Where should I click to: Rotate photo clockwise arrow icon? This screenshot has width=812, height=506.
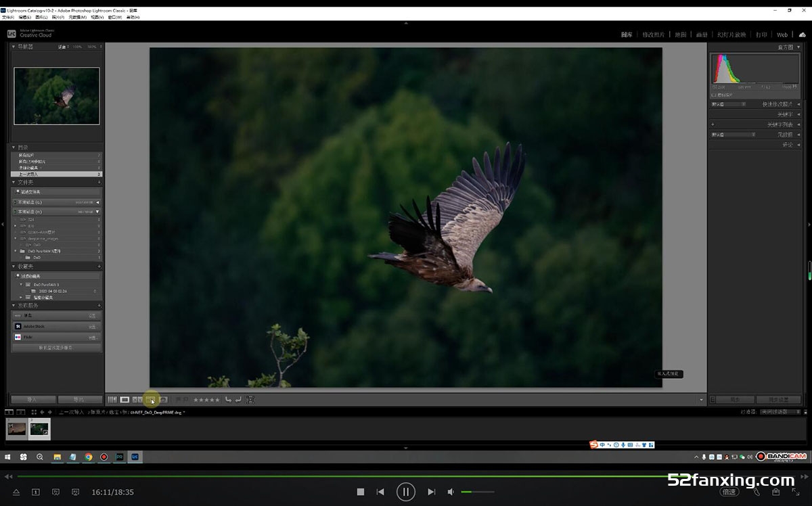(238, 400)
